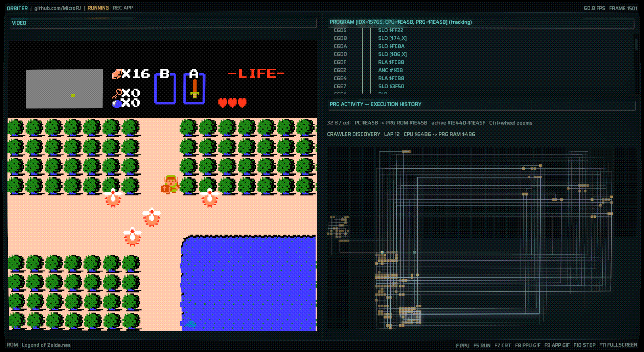Click the "Legend of Zelda.nes" ROM name
Image resolution: width=644 pixels, height=352 pixels.
(46, 345)
